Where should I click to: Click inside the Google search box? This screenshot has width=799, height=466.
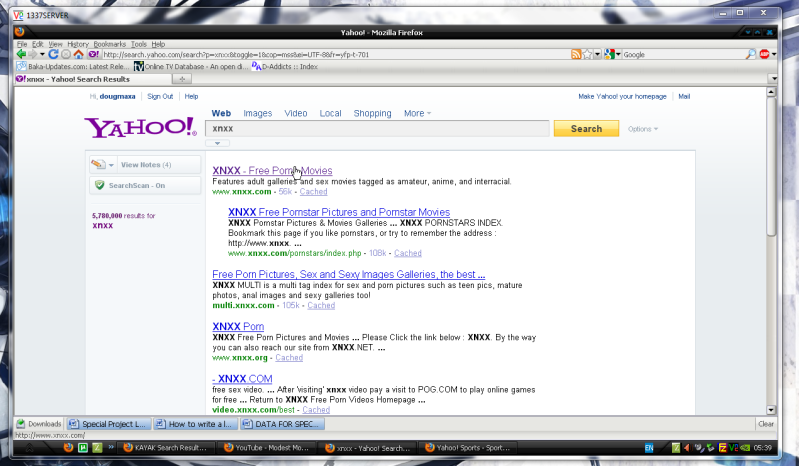click(x=683, y=54)
